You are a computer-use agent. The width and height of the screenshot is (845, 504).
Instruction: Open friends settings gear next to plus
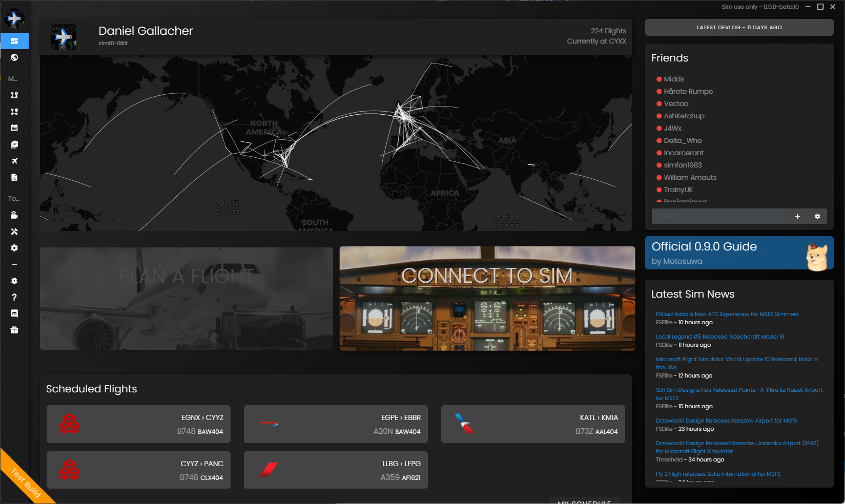pos(817,217)
